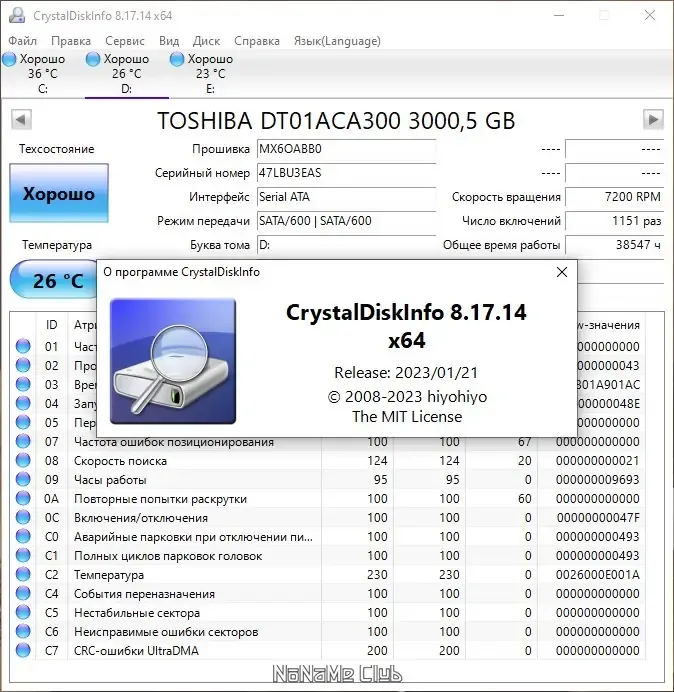
Task: Open the Диск menu
Action: (x=206, y=41)
